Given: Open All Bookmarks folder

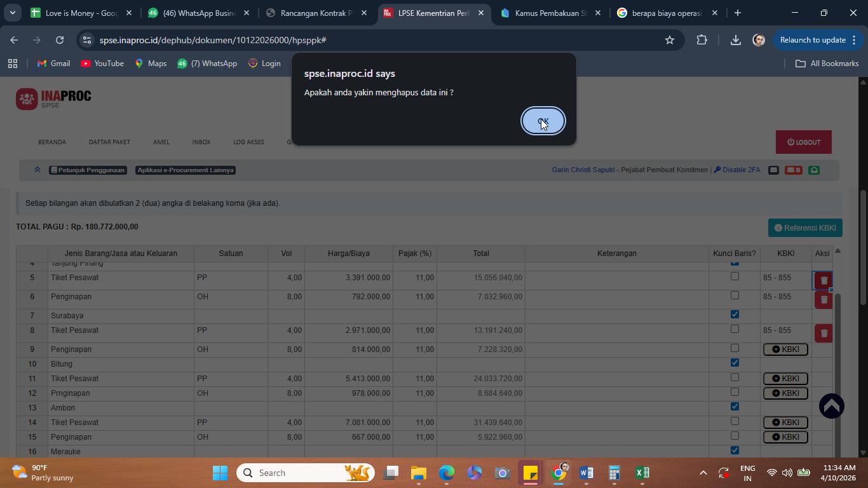Looking at the screenshot, I should tap(827, 64).
